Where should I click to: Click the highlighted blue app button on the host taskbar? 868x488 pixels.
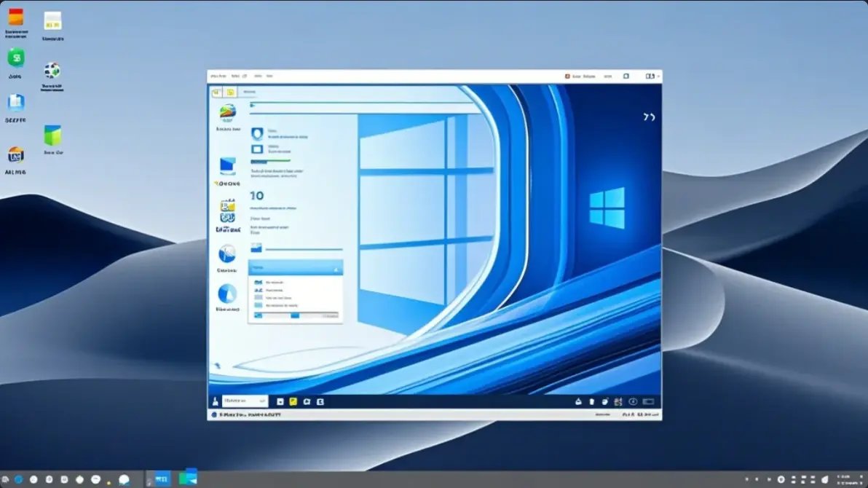(162, 479)
